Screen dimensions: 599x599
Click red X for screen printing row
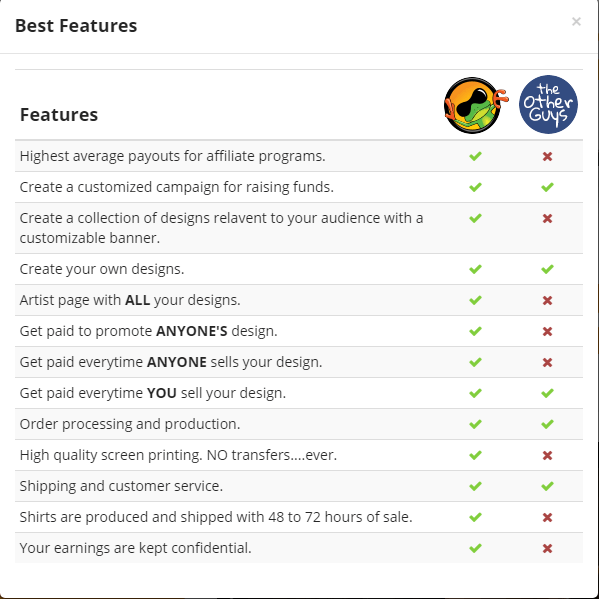547,455
